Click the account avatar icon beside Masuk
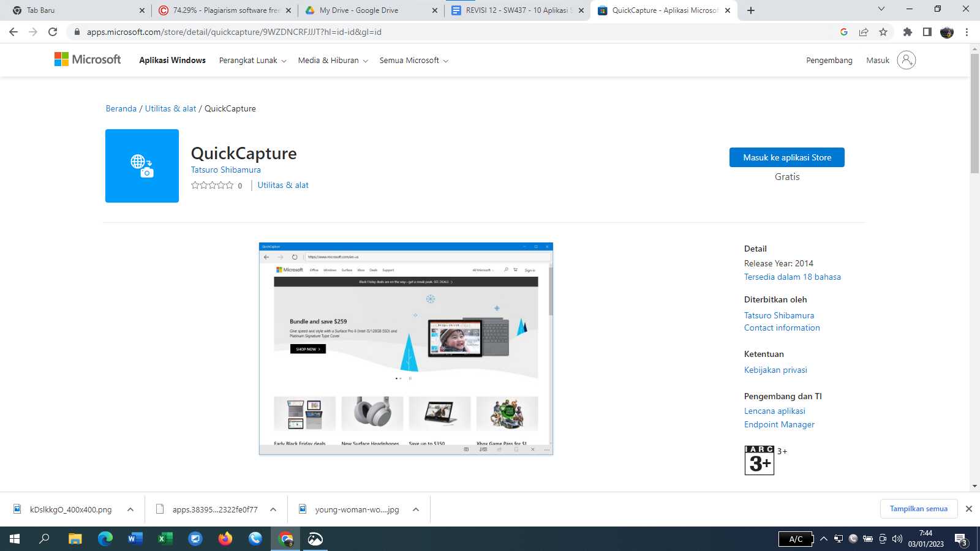Viewport: 980px width, 551px height. coord(907,60)
